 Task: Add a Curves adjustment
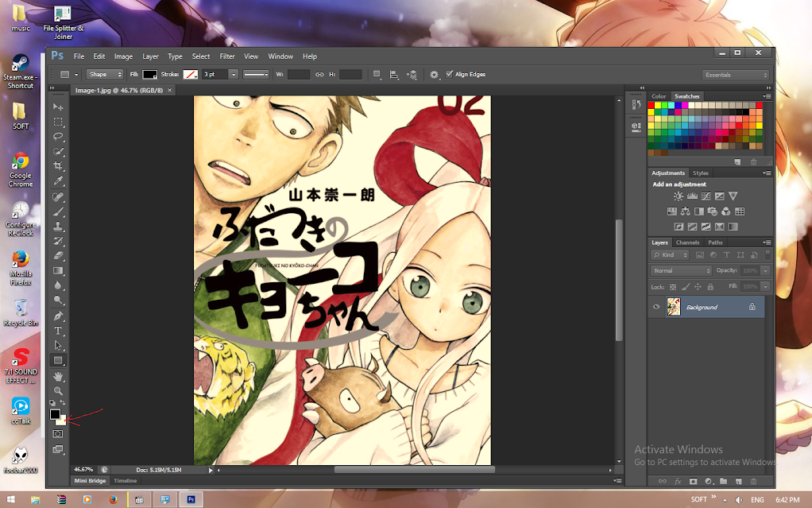tap(706, 196)
